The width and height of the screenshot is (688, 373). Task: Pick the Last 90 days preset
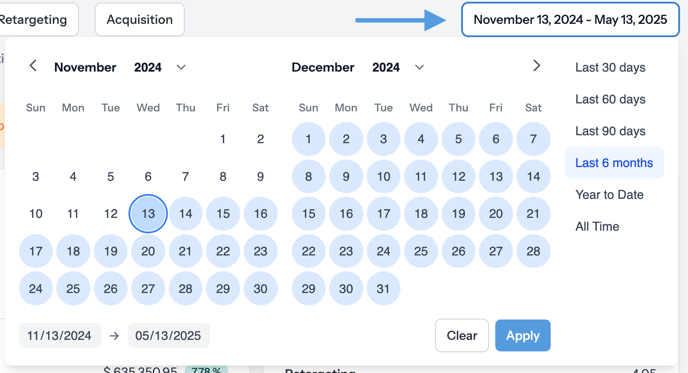(610, 131)
